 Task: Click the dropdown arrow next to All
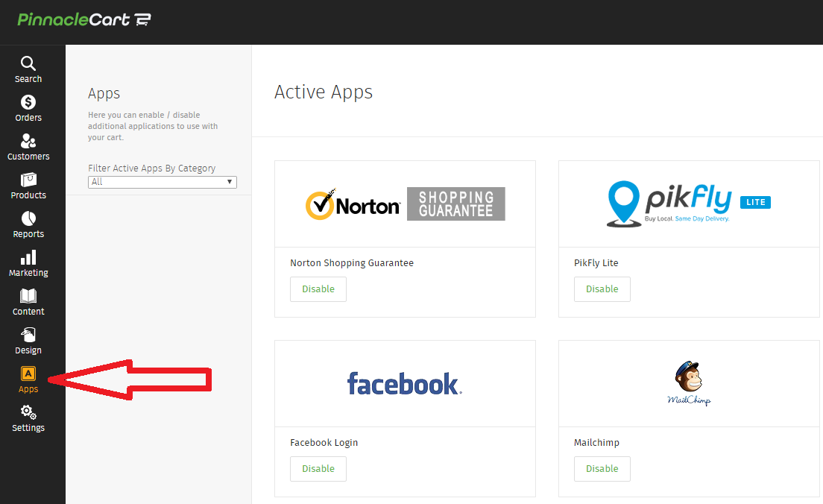(230, 182)
